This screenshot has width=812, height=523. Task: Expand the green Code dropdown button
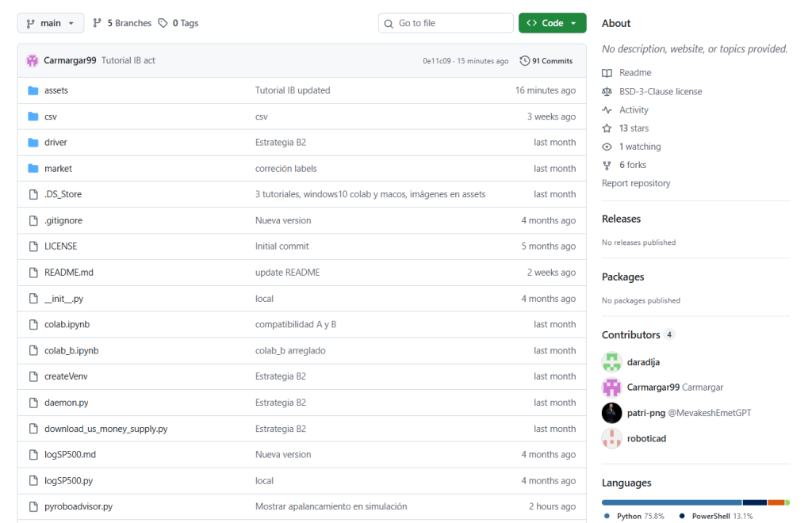click(x=552, y=23)
